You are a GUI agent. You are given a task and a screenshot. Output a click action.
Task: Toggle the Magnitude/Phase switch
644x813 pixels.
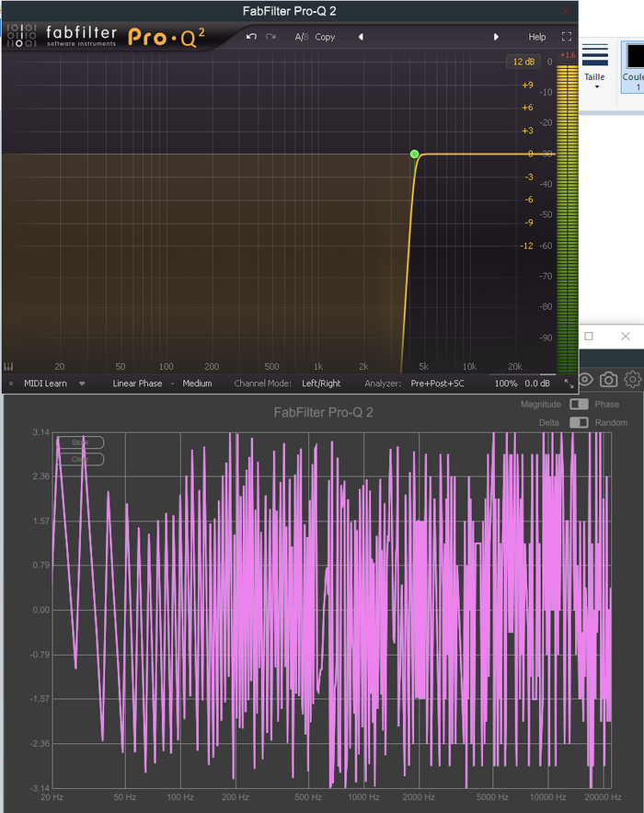click(x=579, y=404)
